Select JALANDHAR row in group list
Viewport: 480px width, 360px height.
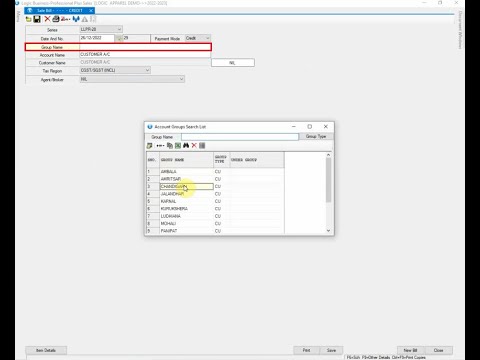[x=187, y=194]
